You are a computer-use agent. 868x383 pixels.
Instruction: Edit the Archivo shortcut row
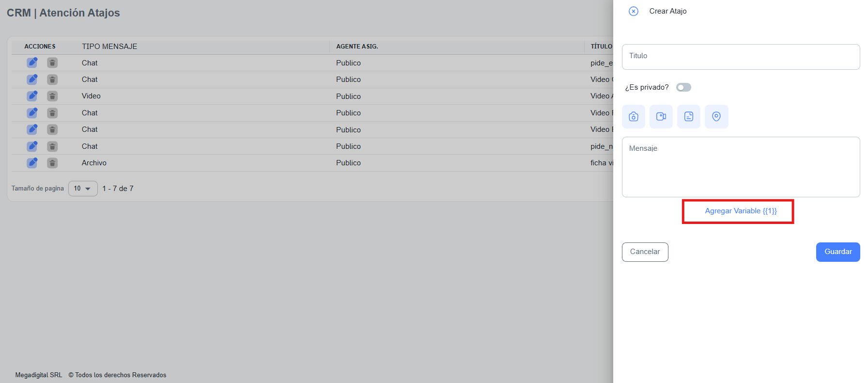click(x=32, y=163)
